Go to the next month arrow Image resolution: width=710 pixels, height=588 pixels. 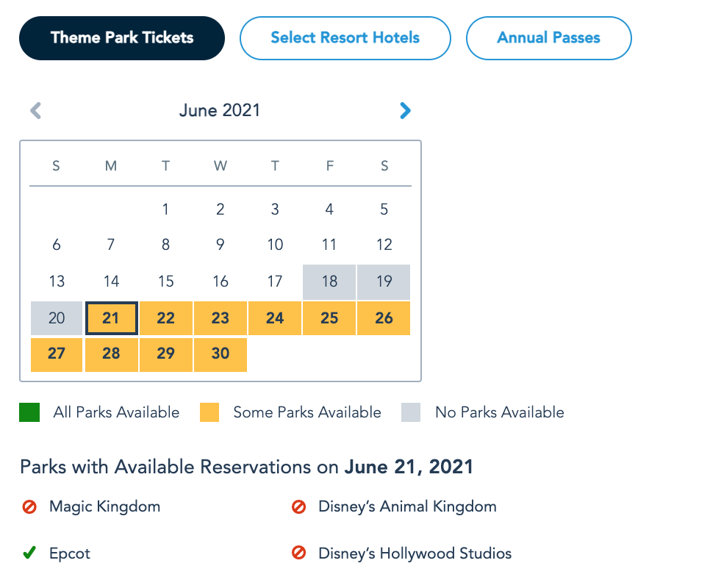(405, 111)
